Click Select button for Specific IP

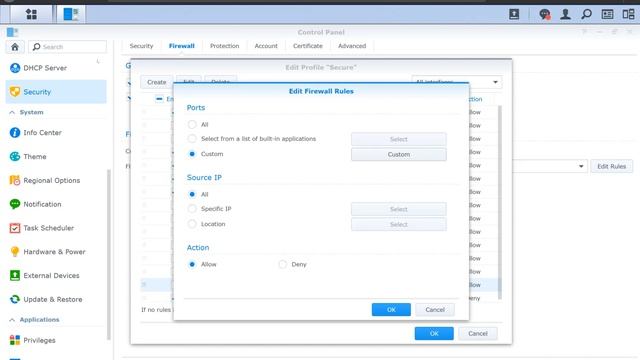click(399, 209)
